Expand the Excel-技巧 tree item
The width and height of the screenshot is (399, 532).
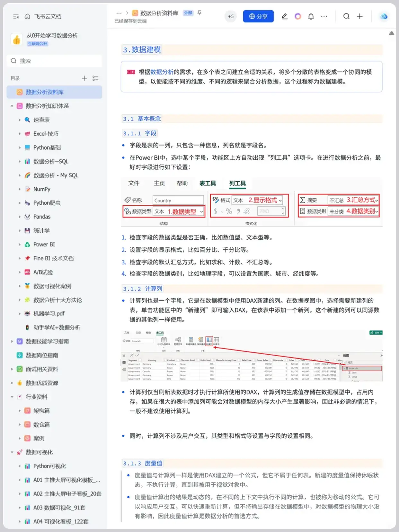19,134
